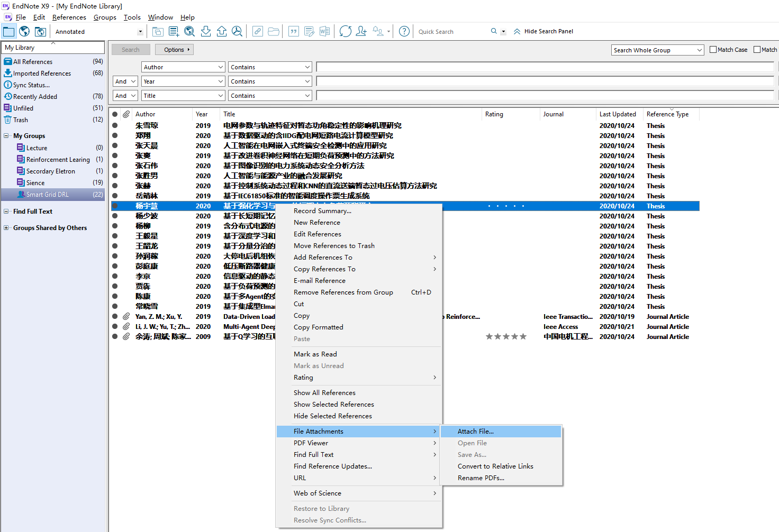779x532 pixels.
Task: Click paperclip icon on Yan, Z. M. row
Action: click(x=126, y=317)
